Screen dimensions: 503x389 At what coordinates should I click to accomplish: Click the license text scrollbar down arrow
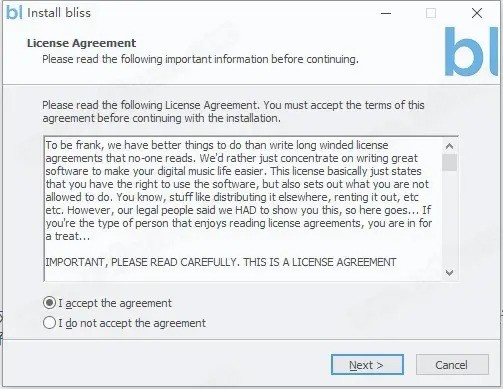(x=449, y=273)
